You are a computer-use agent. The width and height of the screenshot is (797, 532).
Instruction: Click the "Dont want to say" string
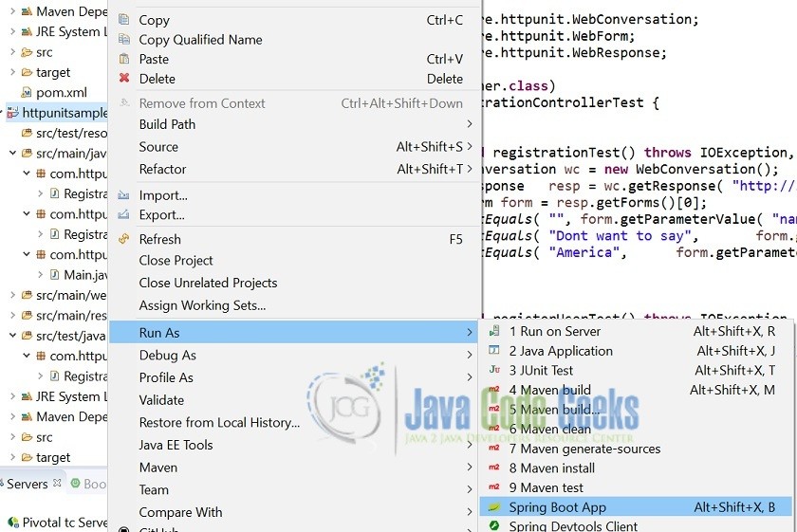(x=620, y=236)
